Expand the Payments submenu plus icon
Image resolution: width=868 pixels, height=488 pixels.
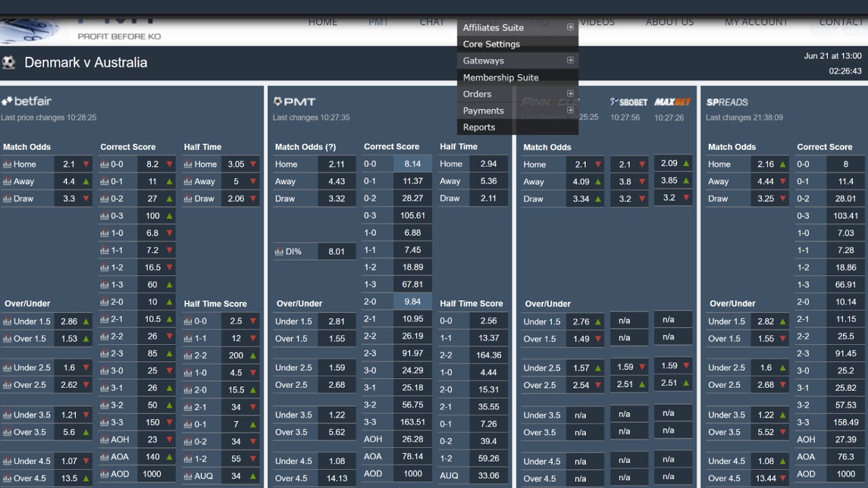tap(570, 110)
